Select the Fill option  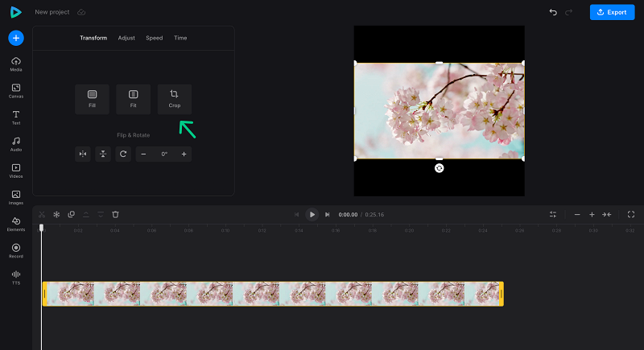tap(92, 99)
